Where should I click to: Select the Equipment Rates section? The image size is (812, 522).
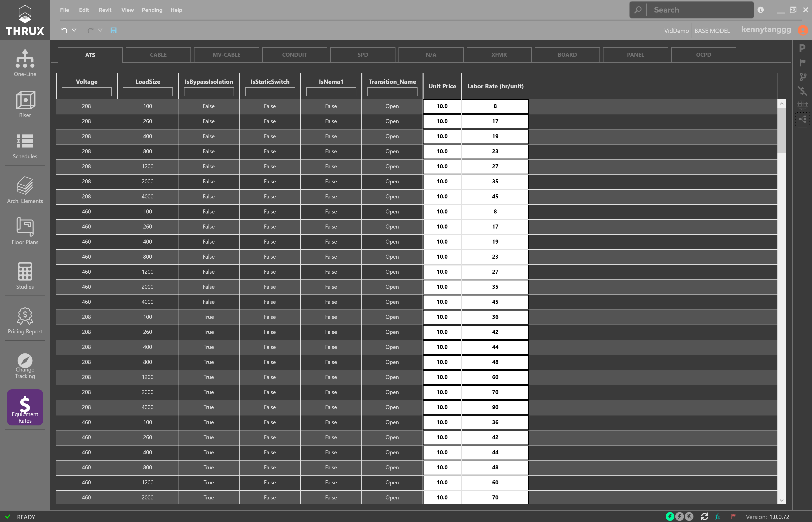click(x=25, y=407)
